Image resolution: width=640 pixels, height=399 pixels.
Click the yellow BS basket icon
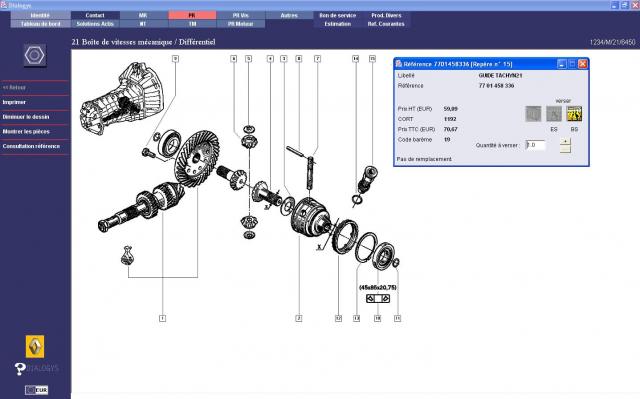[x=574, y=114]
